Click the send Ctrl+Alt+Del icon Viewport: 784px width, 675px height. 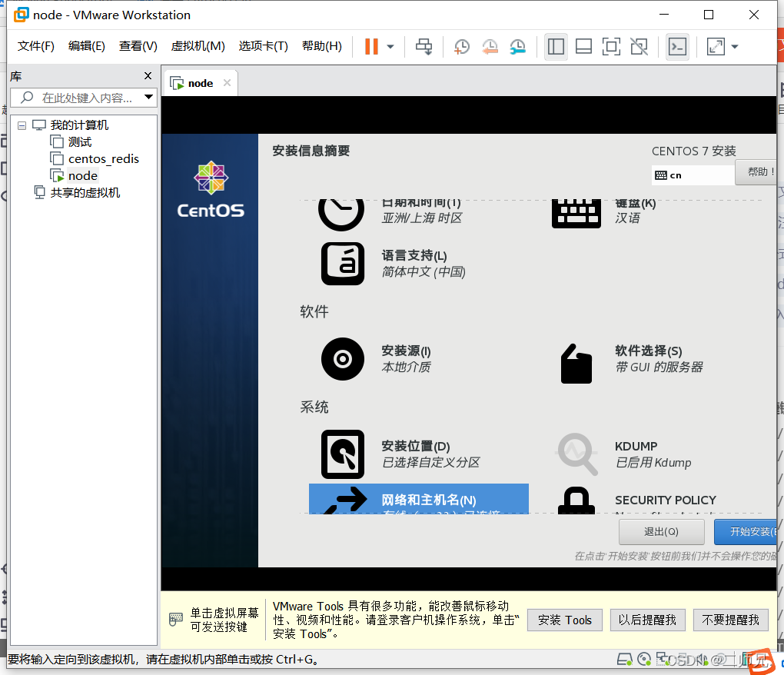424,46
